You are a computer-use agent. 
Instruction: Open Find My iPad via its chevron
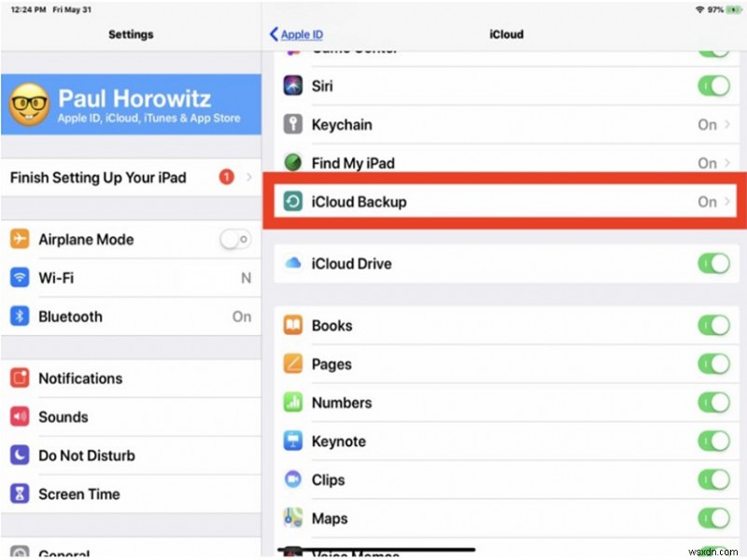coord(727,162)
